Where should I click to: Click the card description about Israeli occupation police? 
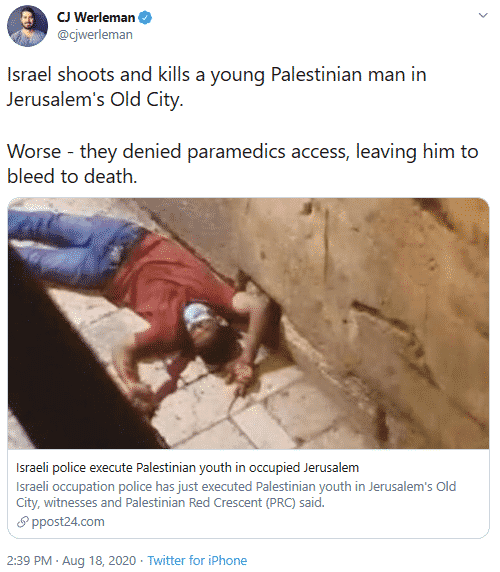tap(236, 495)
